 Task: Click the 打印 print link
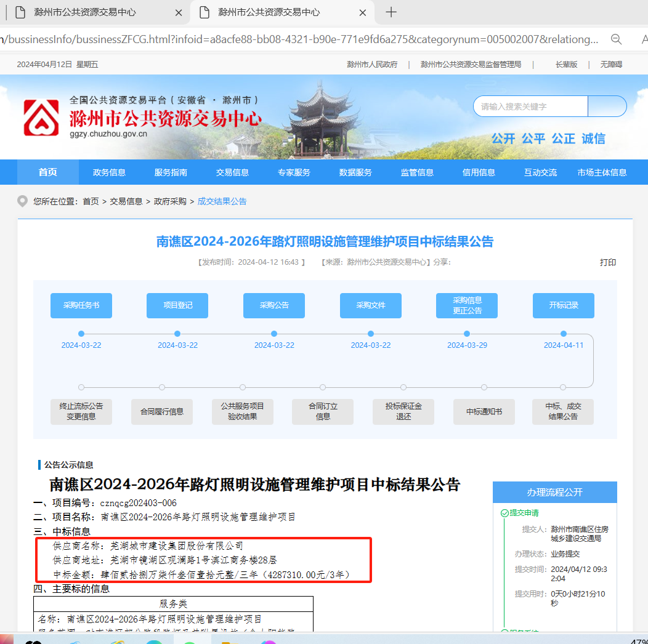tap(608, 262)
